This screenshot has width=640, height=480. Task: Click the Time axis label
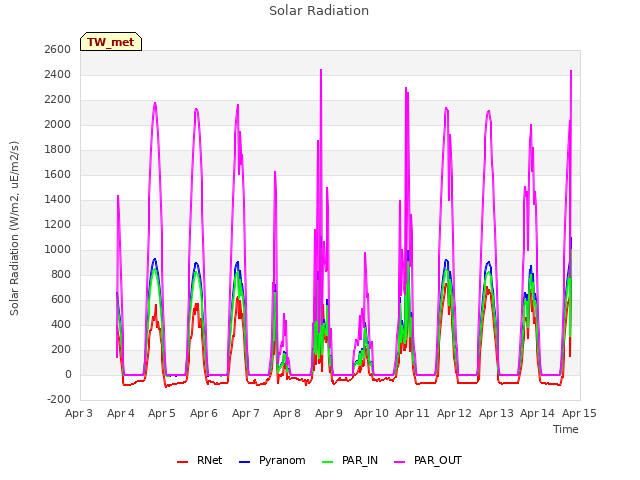(x=566, y=429)
